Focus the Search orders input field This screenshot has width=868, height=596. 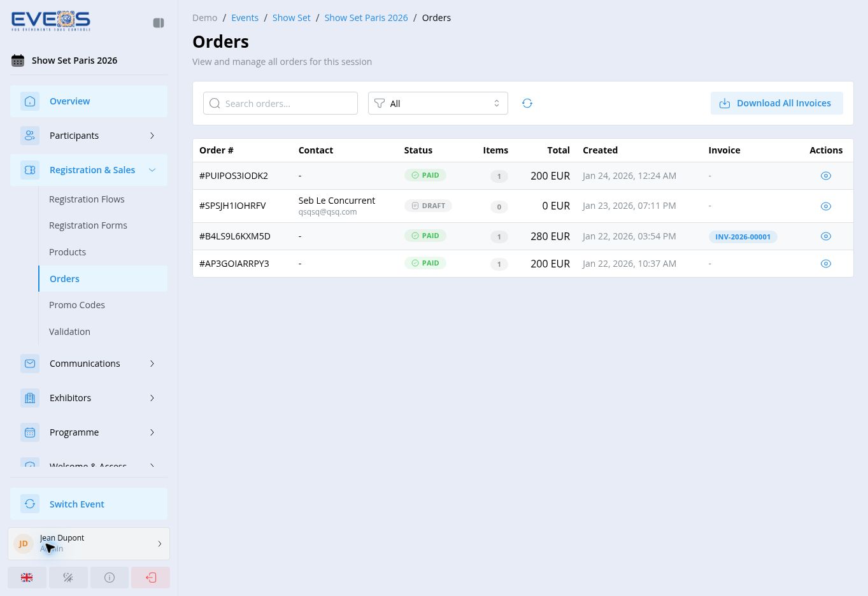click(280, 103)
